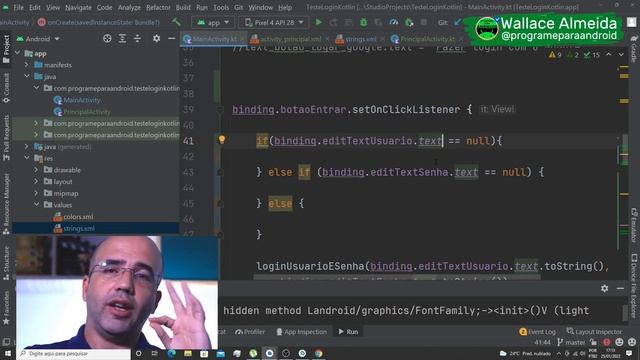Open the Commit sidebar button
This screenshot has height=360, width=640.
pos(6,88)
